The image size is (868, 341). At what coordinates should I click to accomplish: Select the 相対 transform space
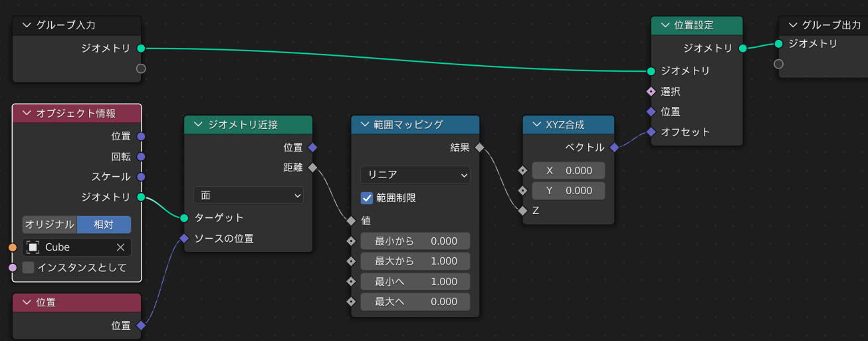(x=104, y=225)
